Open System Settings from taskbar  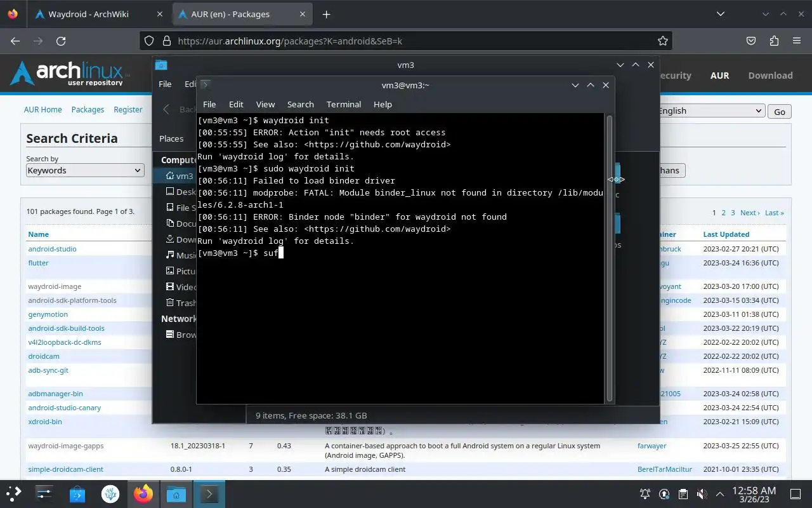click(44, 493)
